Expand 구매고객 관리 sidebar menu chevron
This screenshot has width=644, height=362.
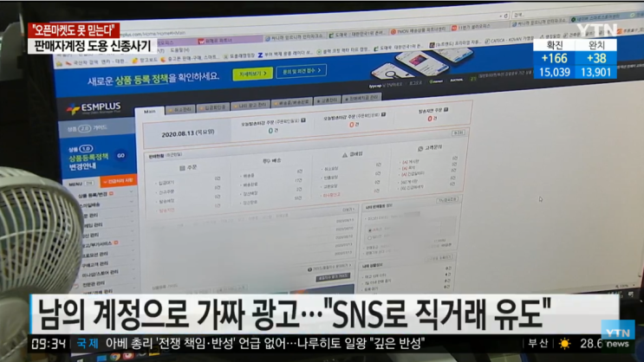click(133, 260)
